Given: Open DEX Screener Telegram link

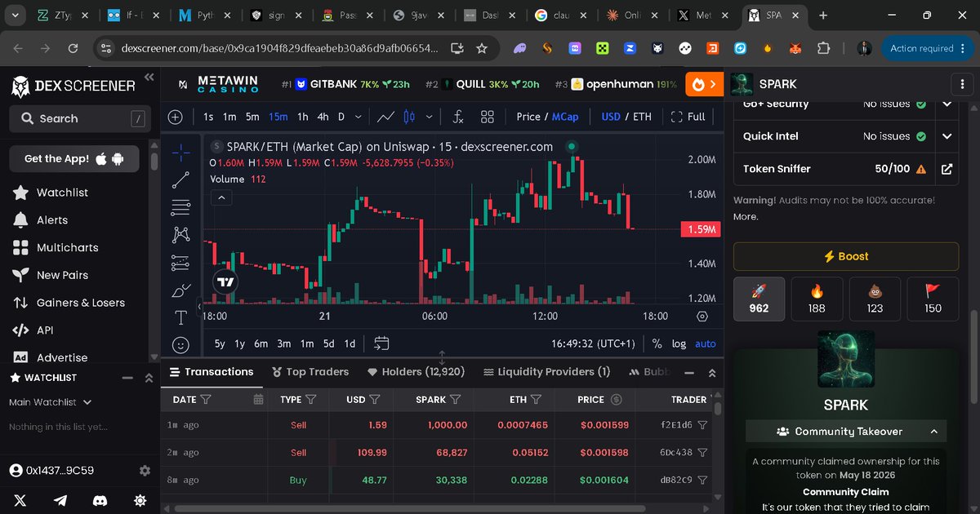Looking at the screenshot, I should tap(60, 500).
